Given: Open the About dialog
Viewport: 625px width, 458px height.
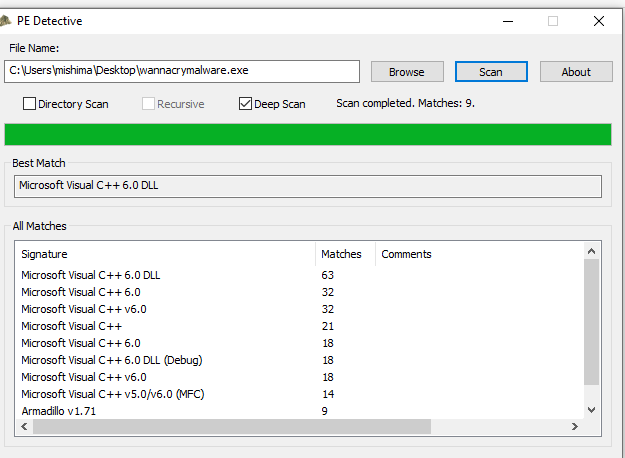Looking at the screenshot, I should 576,72.
